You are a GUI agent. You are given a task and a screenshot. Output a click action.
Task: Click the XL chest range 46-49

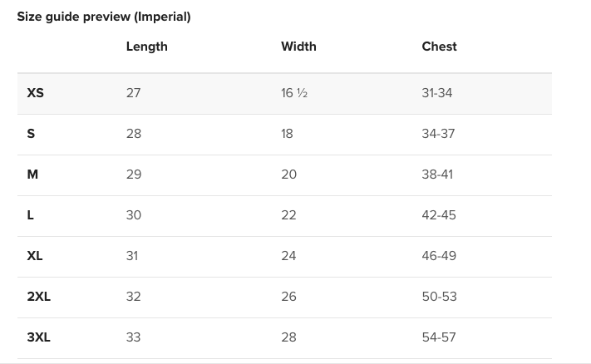pyautogui.click(x=439, y=256)
